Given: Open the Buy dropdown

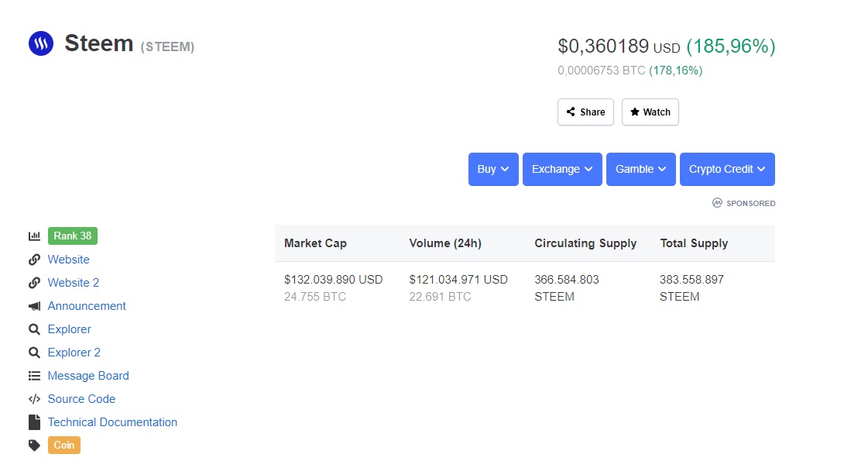Looking at the screenshot, I should click(493, 169).
